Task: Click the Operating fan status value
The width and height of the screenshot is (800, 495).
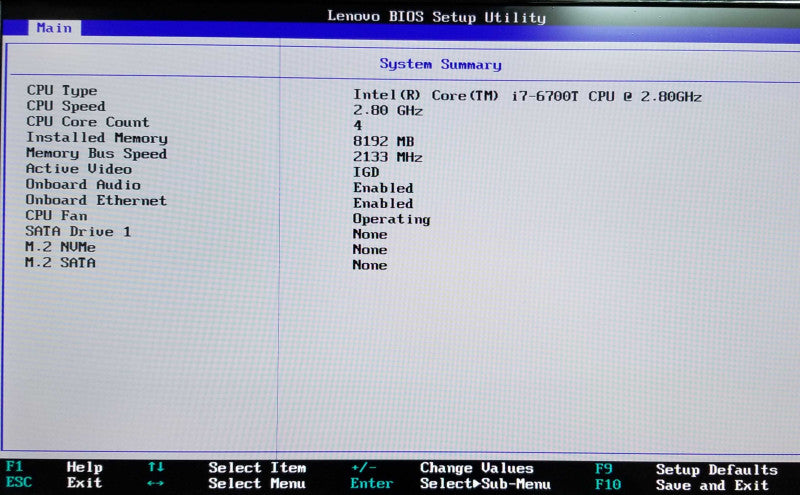Action: click(392, 219)
